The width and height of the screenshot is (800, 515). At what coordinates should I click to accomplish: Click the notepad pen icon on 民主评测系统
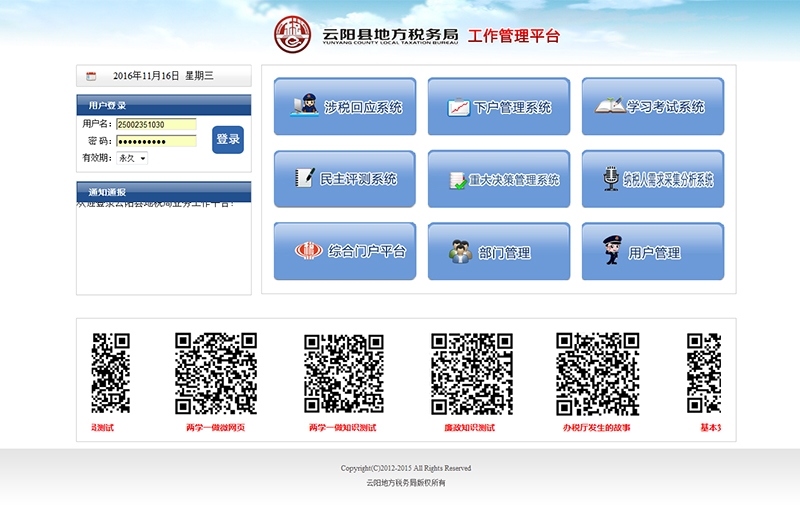coord(305,178)
